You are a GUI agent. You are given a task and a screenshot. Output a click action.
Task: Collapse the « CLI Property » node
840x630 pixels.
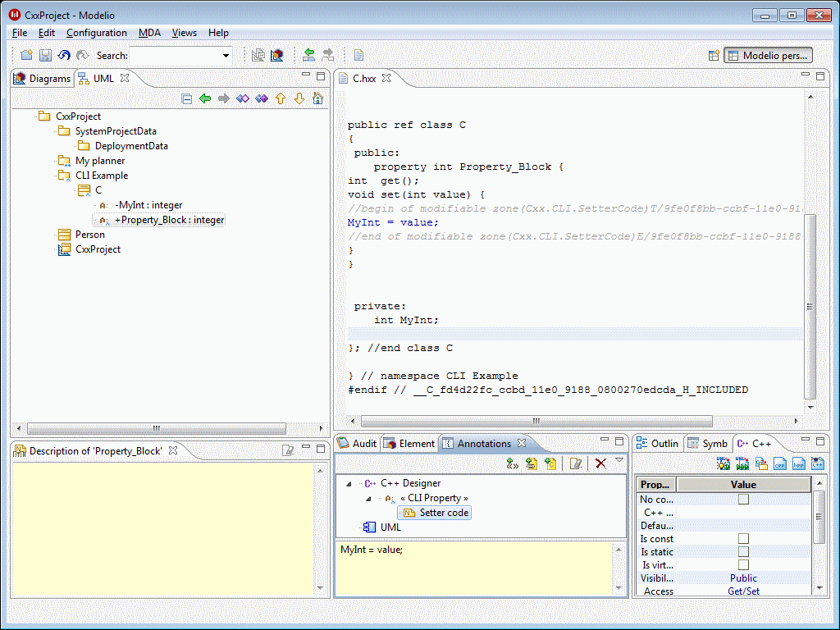368,499
